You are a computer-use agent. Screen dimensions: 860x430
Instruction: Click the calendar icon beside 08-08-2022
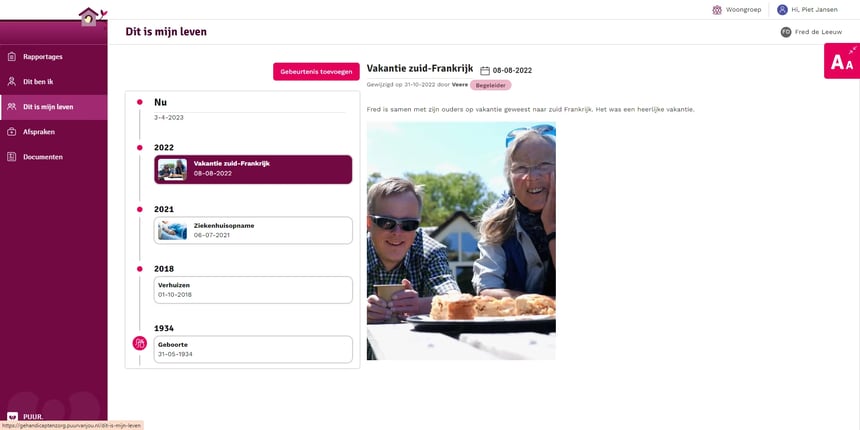[x=485, y=70]
